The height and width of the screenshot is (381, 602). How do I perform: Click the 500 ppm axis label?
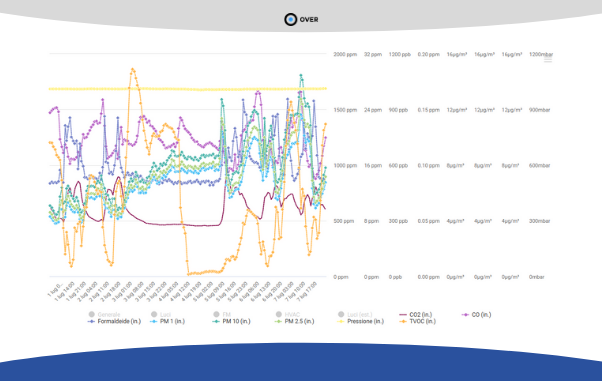(x=344, y=221)
